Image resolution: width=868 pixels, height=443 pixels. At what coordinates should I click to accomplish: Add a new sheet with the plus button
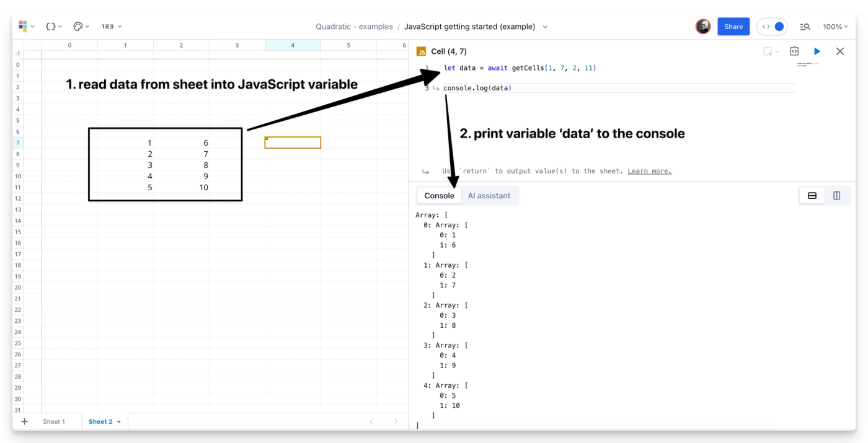pyautogui.click(x=24, y=421)
